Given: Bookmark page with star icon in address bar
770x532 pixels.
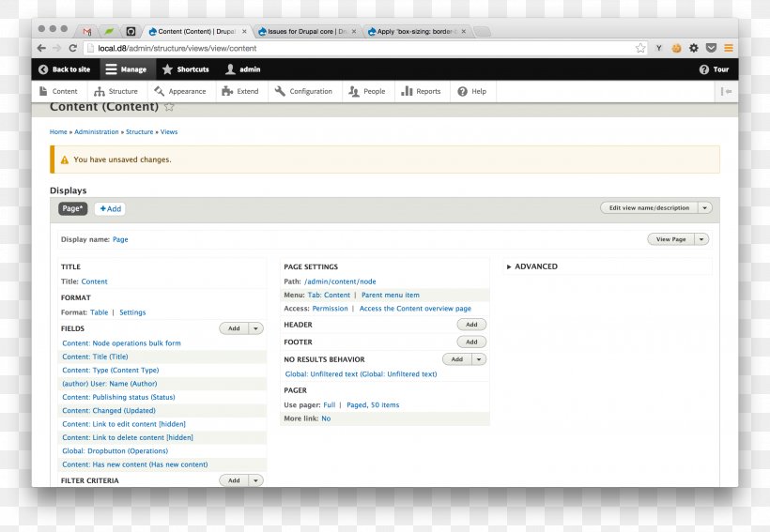Looking at the screenshot, I should point(640,48).
